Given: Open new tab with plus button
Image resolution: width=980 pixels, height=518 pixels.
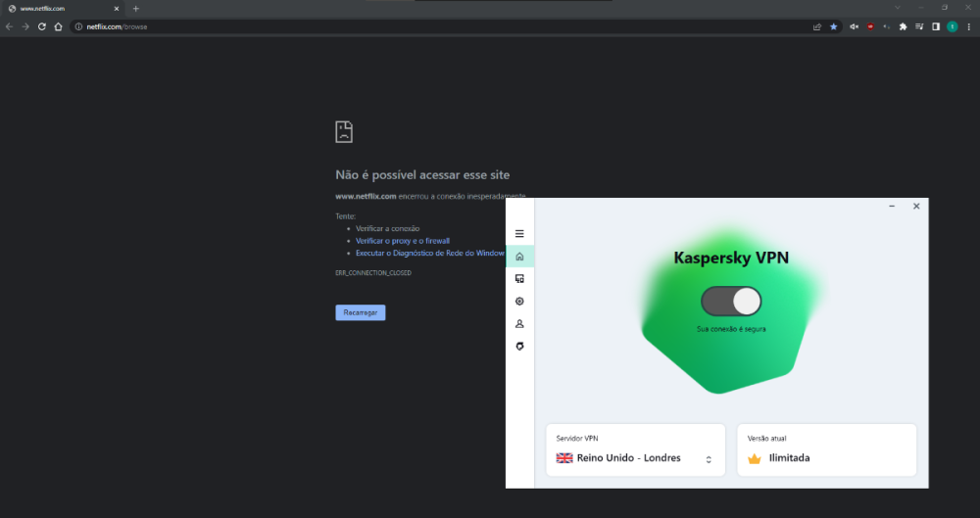Looking at the screenshot, I should [x=135, y=9].
